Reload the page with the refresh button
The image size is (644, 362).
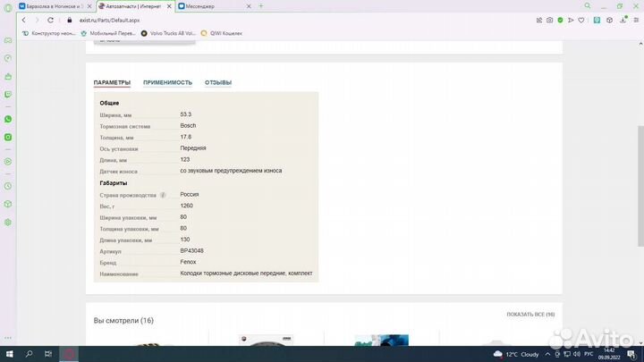(49, 20)
